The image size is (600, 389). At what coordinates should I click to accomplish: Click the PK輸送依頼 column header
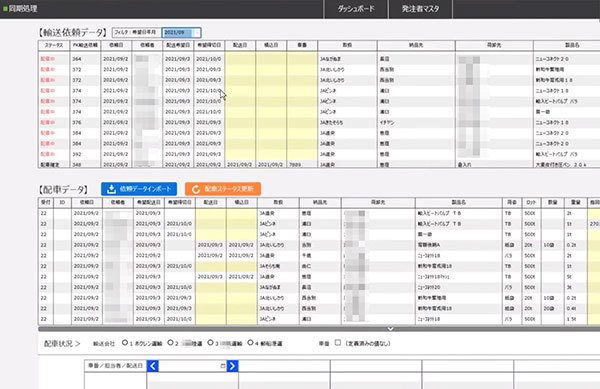[x=85, y=45]
